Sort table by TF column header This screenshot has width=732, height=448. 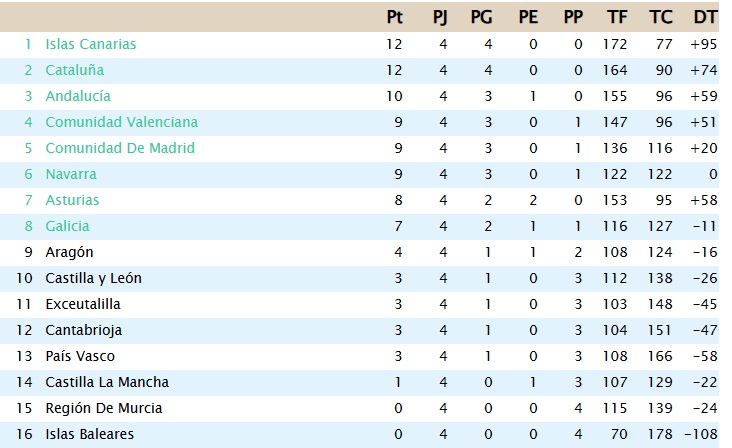[617, 17]
